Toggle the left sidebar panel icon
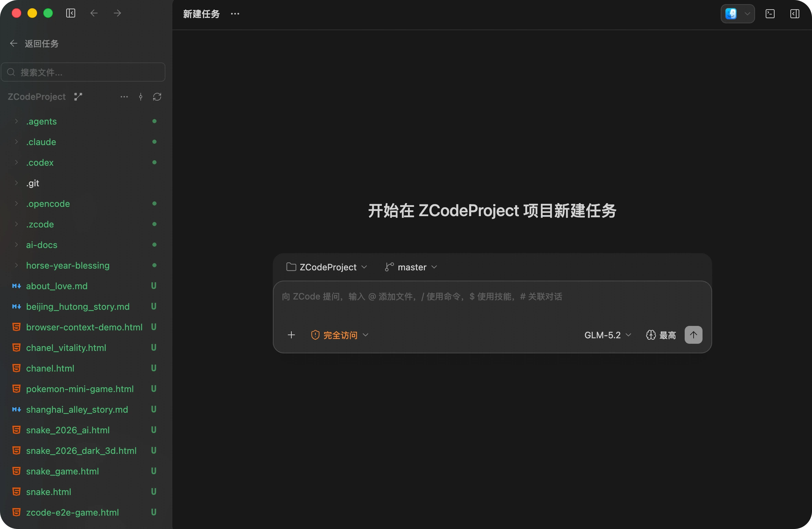The height and width of the screenshot is (529, 812). (x=71, y=13)
